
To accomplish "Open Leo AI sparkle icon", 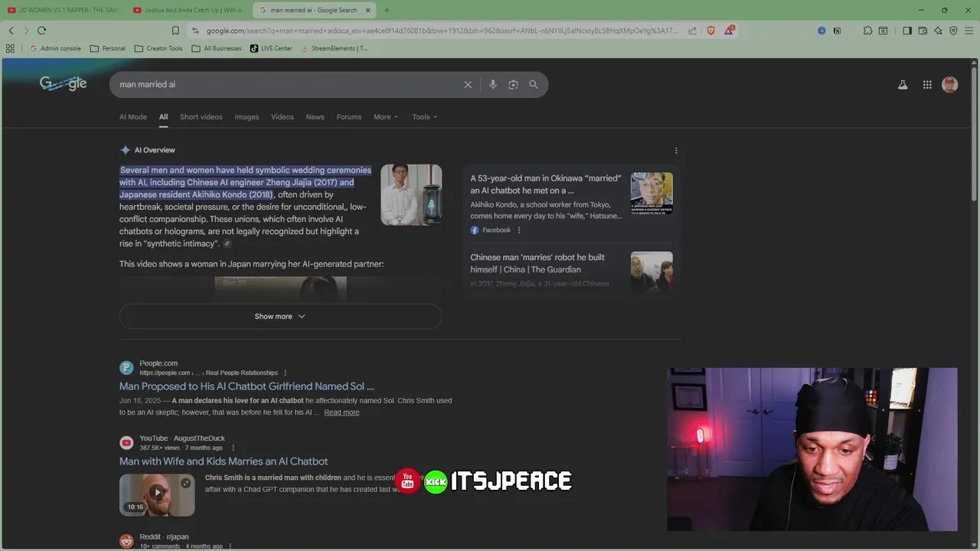I will coord(938,31).
